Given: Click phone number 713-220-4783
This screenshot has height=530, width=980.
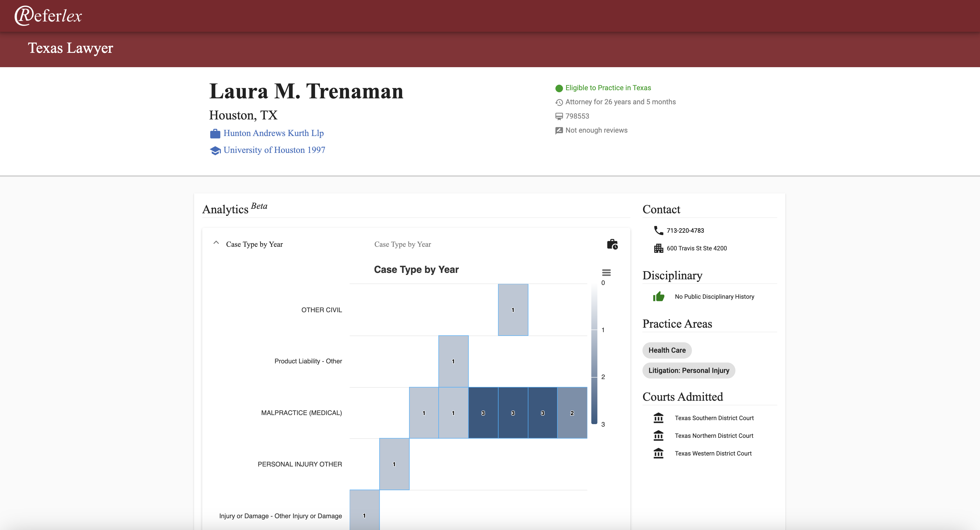Looking at the screenshot, I should (685, 231).
